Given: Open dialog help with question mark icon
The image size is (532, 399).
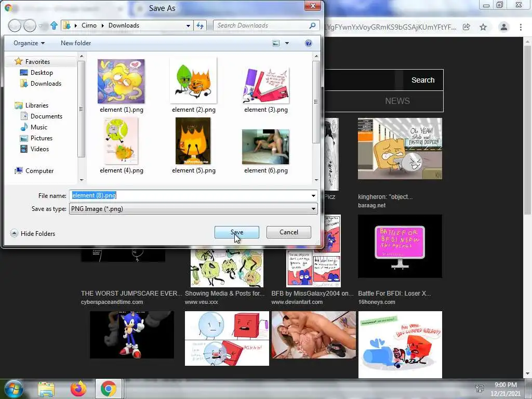Looking at the screenshot, I should coord(309,43).
